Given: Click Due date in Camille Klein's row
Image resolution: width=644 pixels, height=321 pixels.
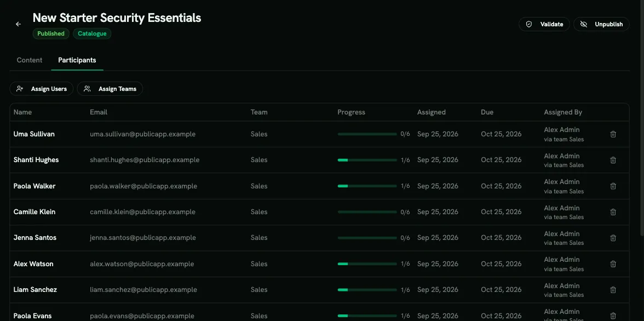Looking at the screenshot, I should click(502, 212).
